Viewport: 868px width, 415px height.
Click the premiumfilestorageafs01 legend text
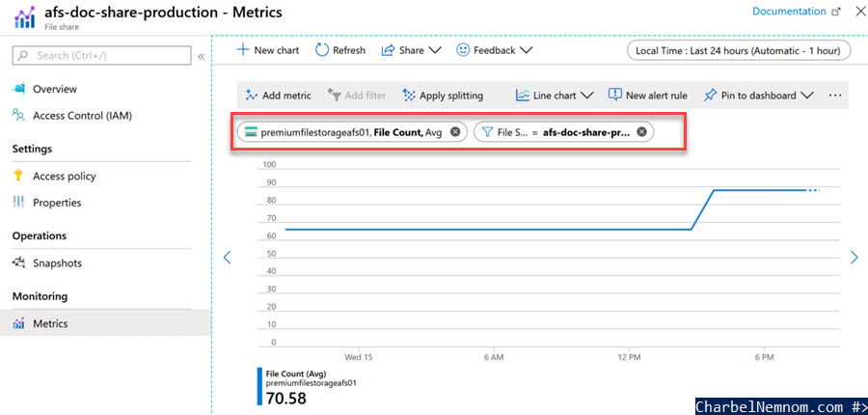pos(311,383)
